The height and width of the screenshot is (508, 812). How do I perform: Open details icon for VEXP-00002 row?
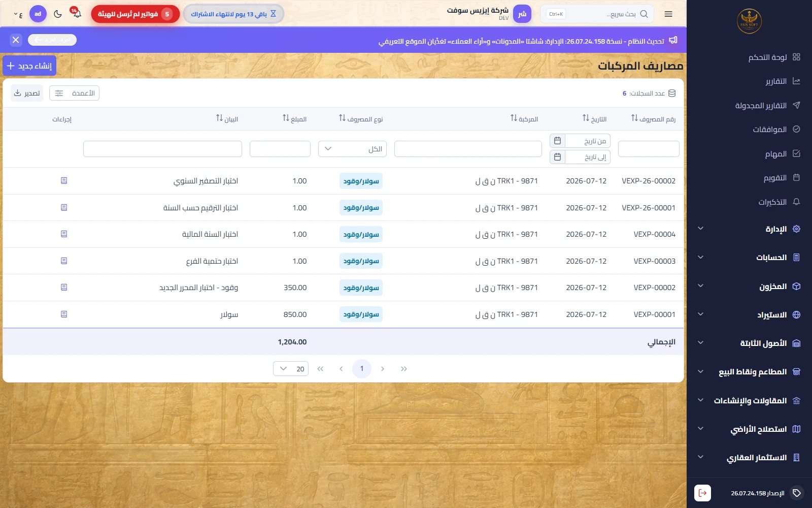pos(64,288)
